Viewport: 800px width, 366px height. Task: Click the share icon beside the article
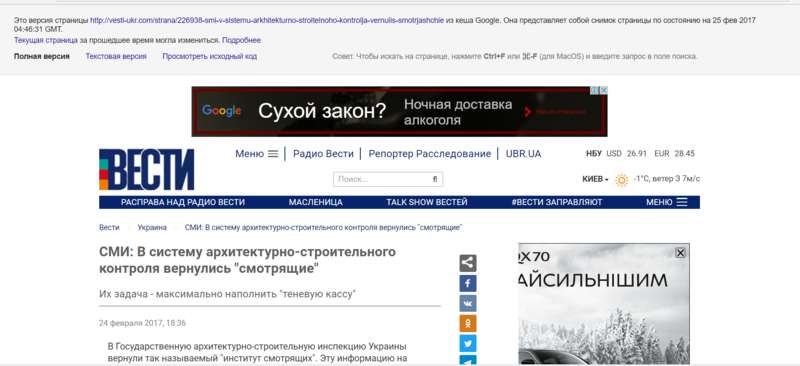pyautogui.click(x=468, y=263)
